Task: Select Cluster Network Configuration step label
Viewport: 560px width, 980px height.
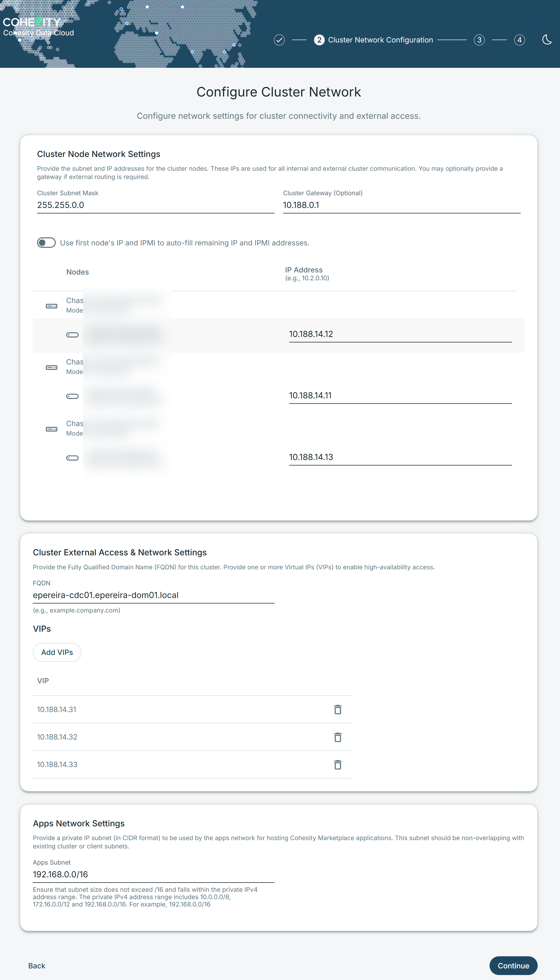Action: (x=380, y=40)
